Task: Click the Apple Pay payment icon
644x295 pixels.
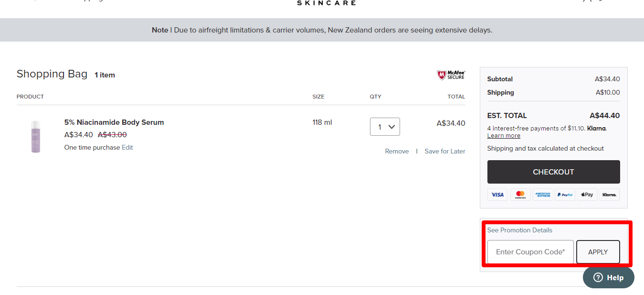Action: (587, 195)
